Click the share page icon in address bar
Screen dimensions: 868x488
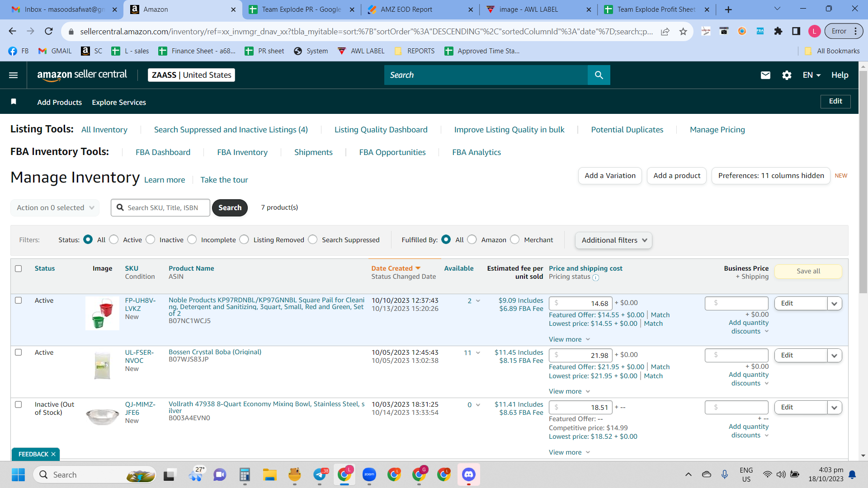(665, 31)
